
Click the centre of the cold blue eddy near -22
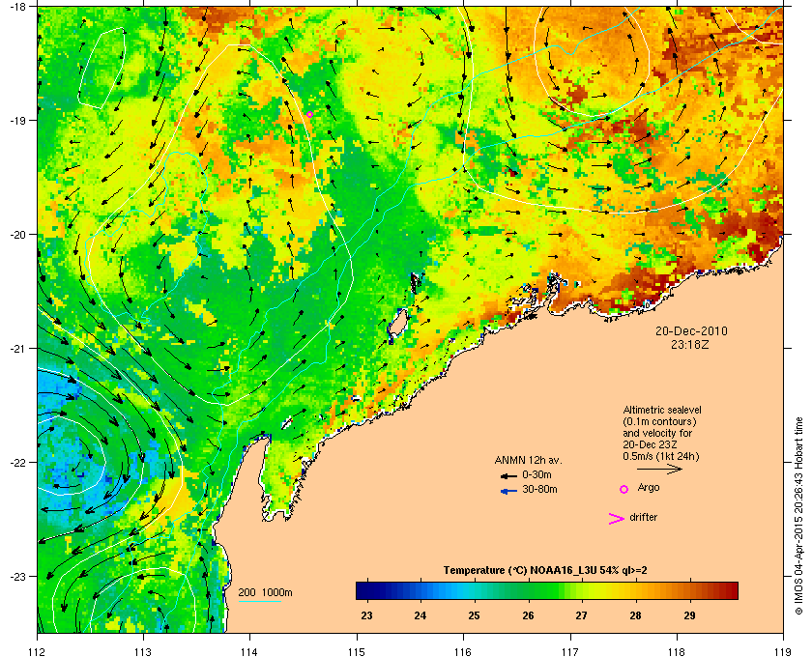pyautogui.click(x=70, y=456)
